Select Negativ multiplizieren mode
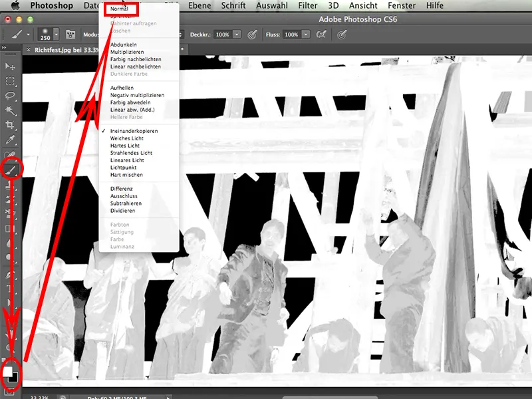Image resolution: width=532 pixels, height=399 pixels. pos(137,95)
